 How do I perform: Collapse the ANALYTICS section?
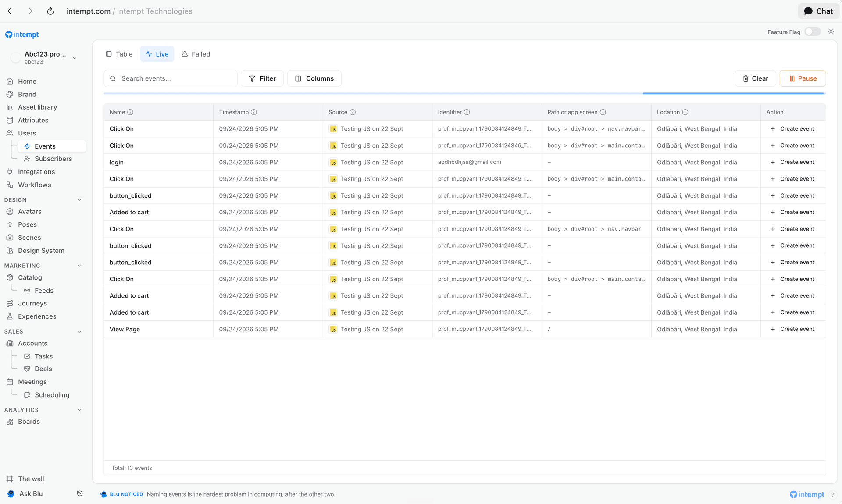(80, 410)
